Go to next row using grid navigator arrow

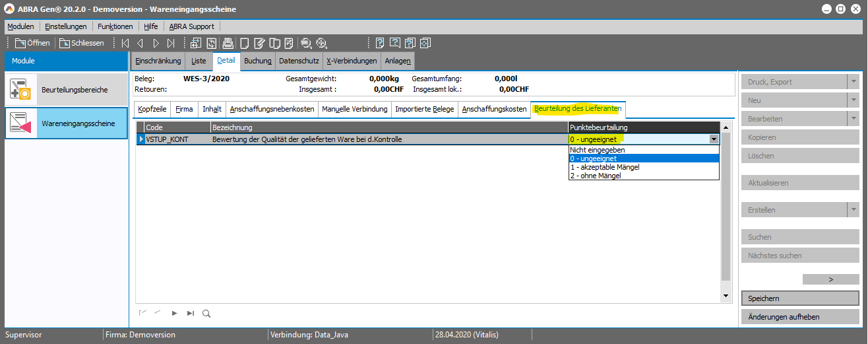175,314
